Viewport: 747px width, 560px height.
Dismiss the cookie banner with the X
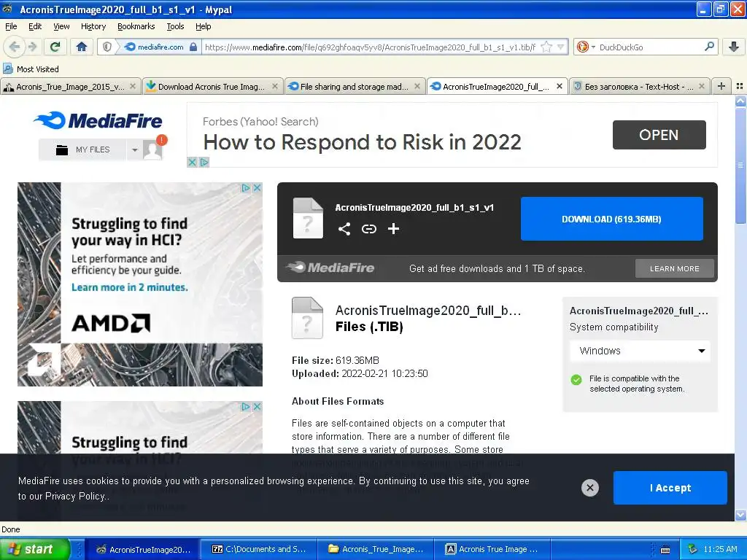tap(589, 488)
